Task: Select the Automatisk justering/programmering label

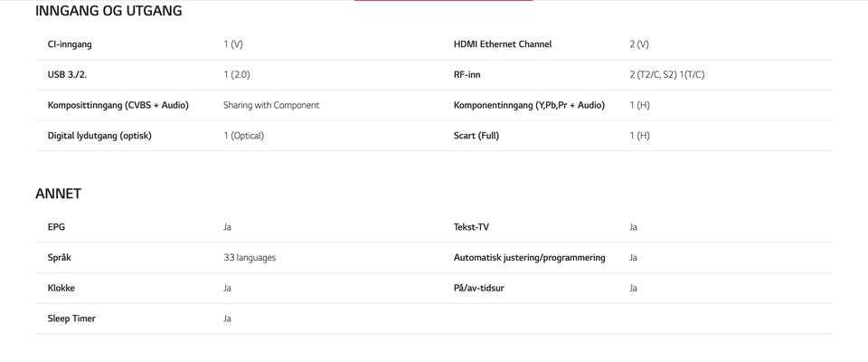Action: coord(529,258)
